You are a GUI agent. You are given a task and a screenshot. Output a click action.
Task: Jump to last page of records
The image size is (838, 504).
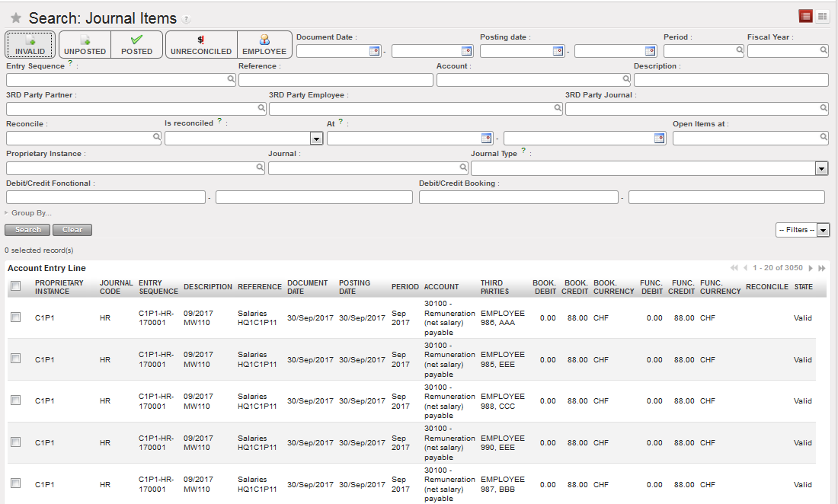[x=822, y=268]
